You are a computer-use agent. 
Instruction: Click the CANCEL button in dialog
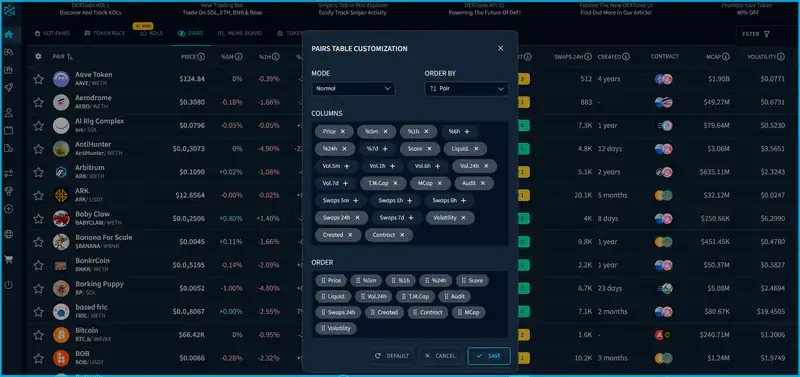pyautogui.click(x=440, y=356)
